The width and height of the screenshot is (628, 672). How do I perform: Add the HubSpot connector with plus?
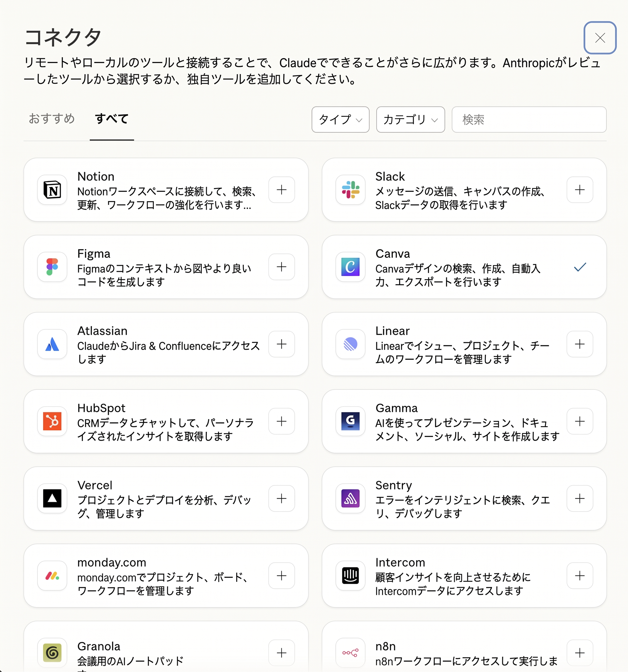click(281, 421)
